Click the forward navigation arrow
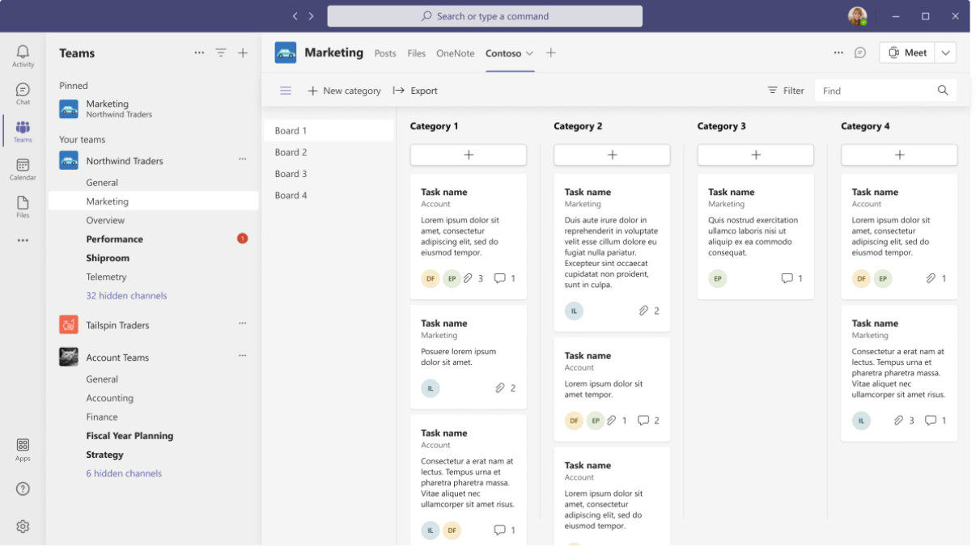This screenshot has width=980, height=546. pos(312,16)
